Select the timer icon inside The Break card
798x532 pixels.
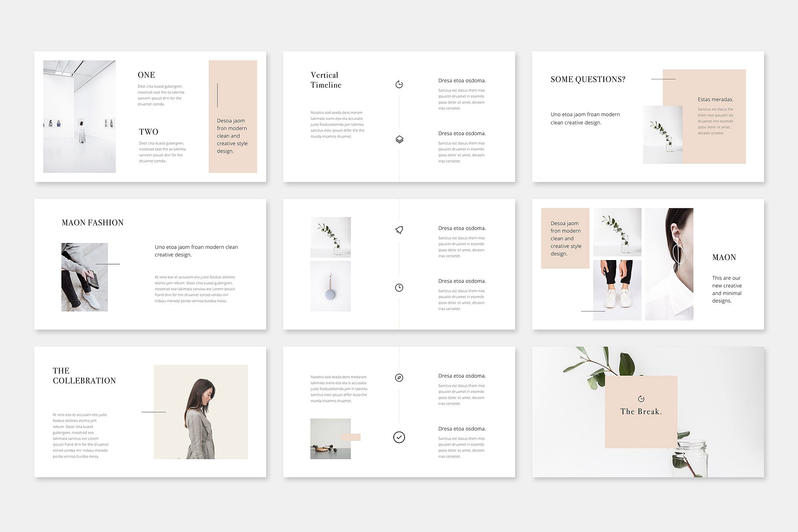pos(641,399)
